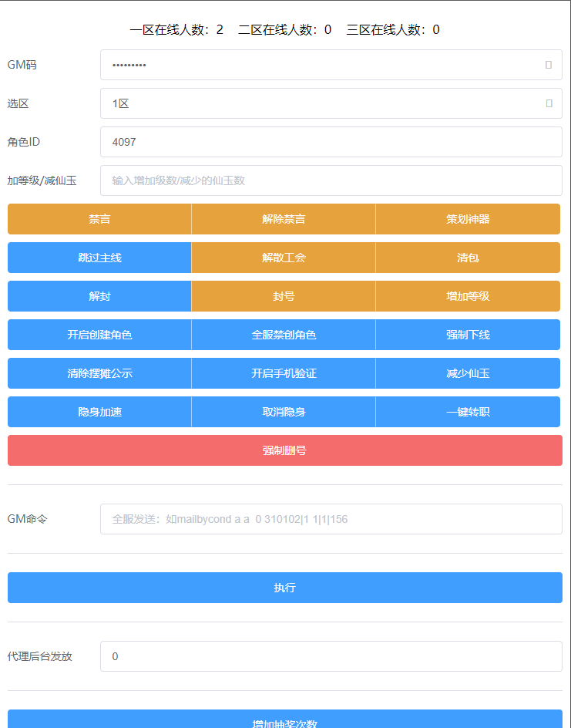Open the 选区 zone dropdown
Viewport: 571px width, 728px height.
331,103
